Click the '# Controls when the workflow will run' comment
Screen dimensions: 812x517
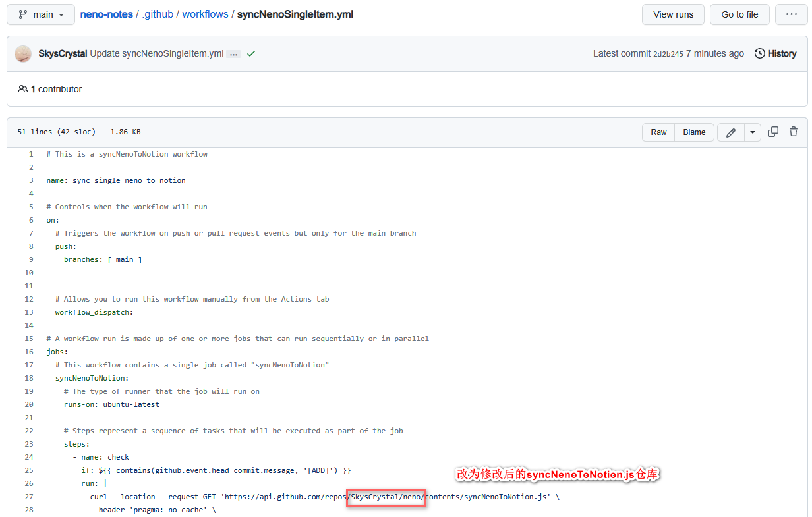pyautogui.click(x=127, y=207)
